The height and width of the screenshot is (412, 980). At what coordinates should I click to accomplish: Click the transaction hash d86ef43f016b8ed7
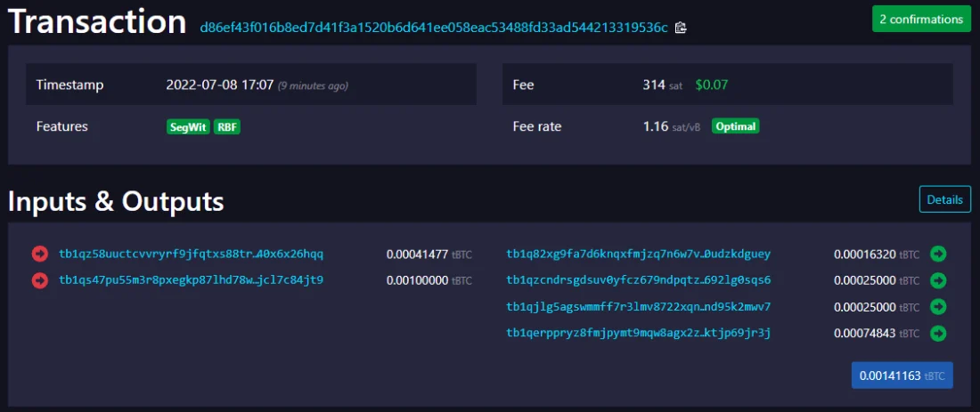[434, 28]
